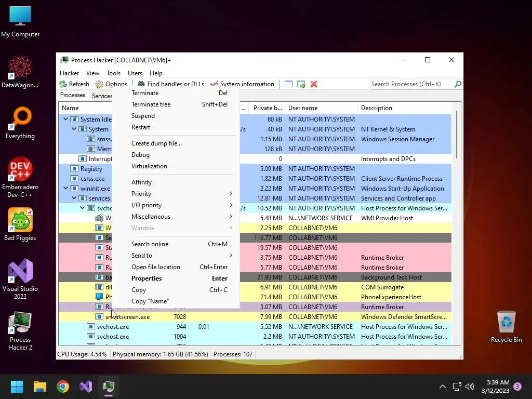Open the volume tray icon

click(x=470, y=387)
